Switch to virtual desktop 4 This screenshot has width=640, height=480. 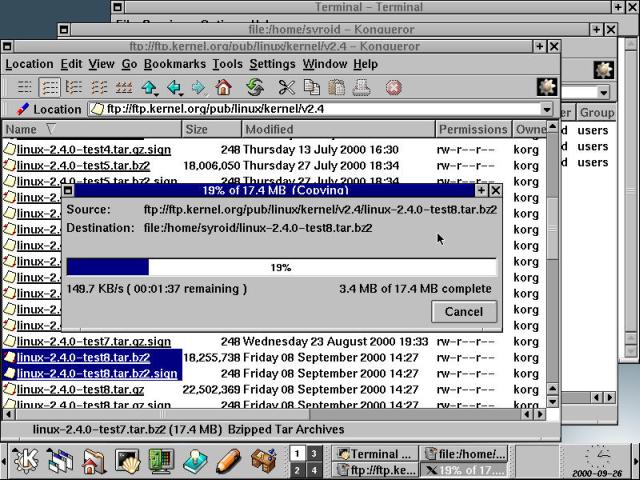pos(315,470)
